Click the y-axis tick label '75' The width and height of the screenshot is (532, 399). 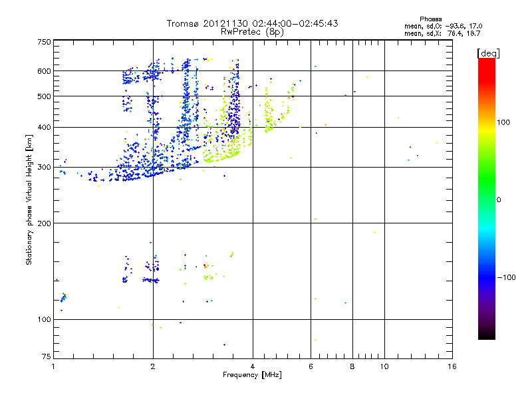click(x=47, y=356)
